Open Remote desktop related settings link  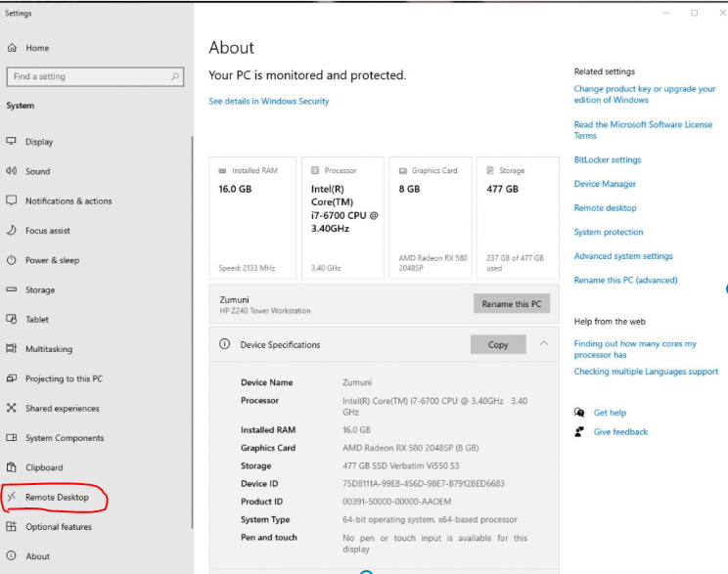click(605, 208)
